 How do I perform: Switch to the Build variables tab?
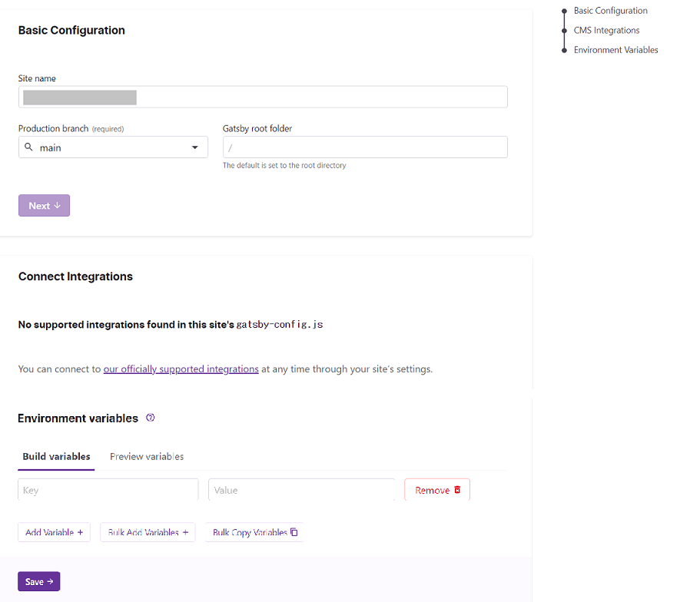tap(56, 457)
